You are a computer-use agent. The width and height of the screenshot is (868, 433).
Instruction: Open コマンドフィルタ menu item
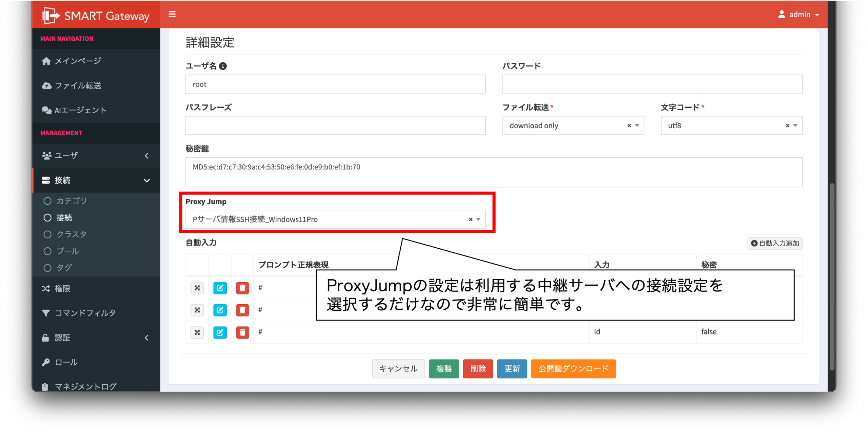[x=85, y=313]
